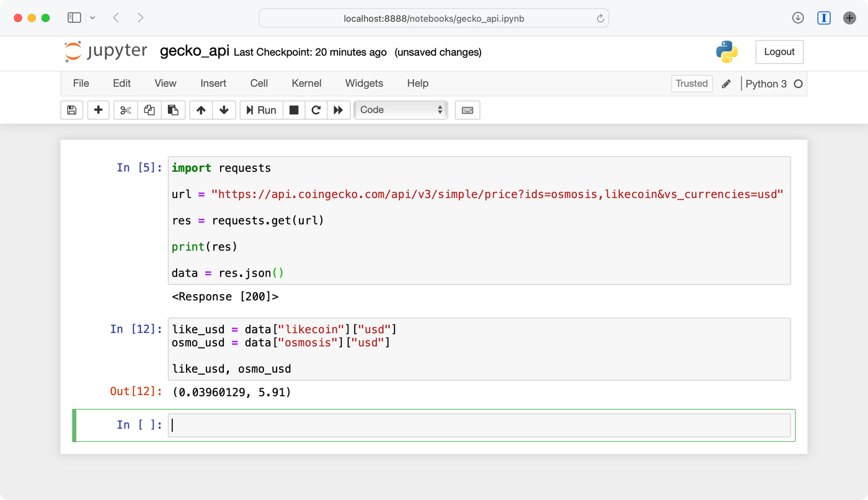This screenshot has width=868, height=500.
Task: Click the like_usd assignment line
Action: (x=285, y=329)
